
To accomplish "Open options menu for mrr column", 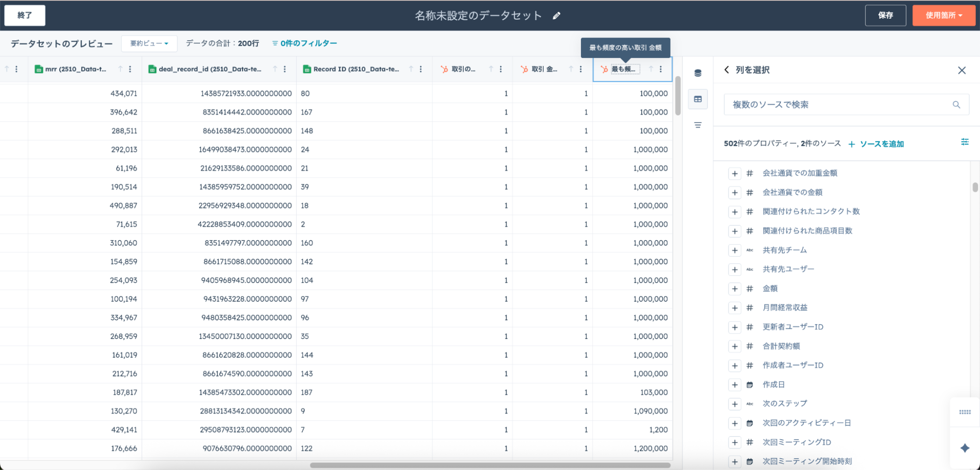I will pos(130,69).
